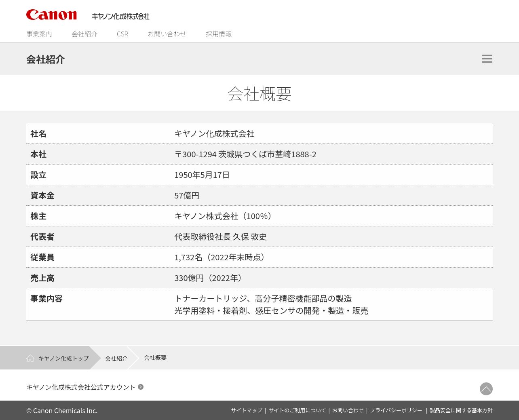
Task: Click 1,732名（2022年末時点） value
Action: tap(221, 257)
